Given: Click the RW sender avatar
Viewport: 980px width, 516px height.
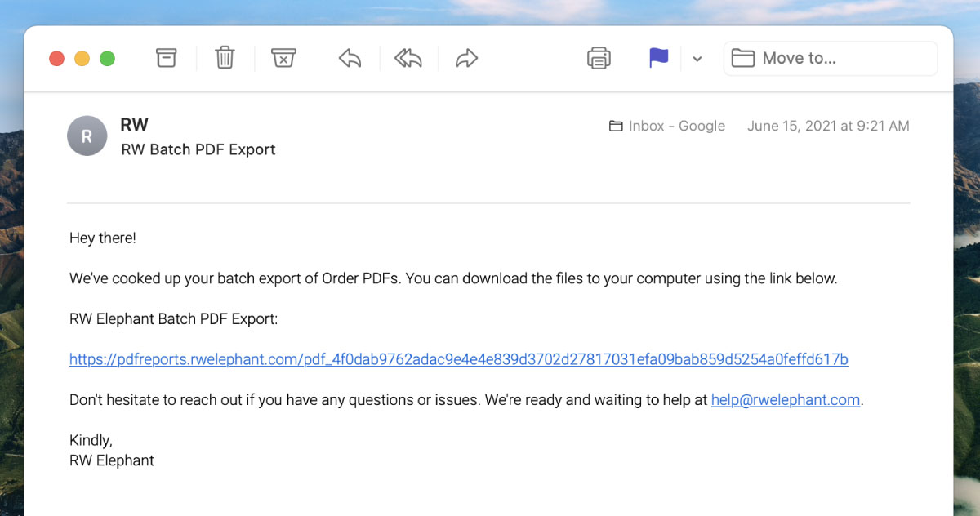Looking at the screenshot, I should point(87,136).
